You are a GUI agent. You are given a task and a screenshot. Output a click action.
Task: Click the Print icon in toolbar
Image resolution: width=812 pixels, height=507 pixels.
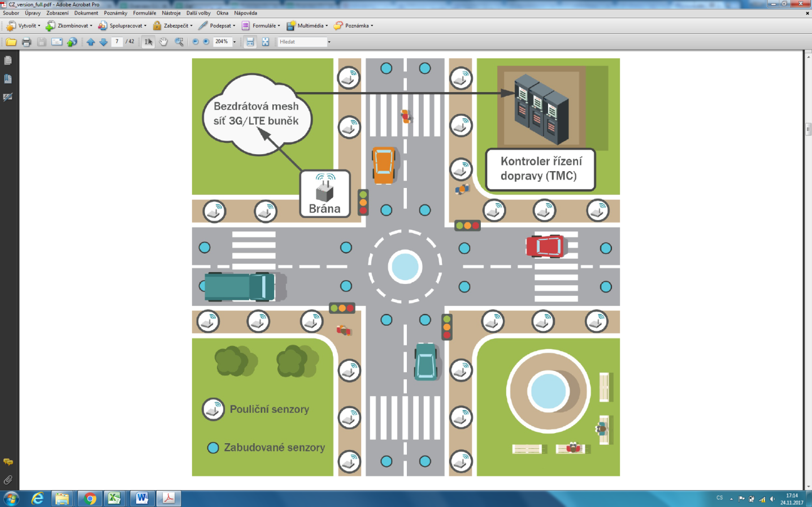coord(26,42)
